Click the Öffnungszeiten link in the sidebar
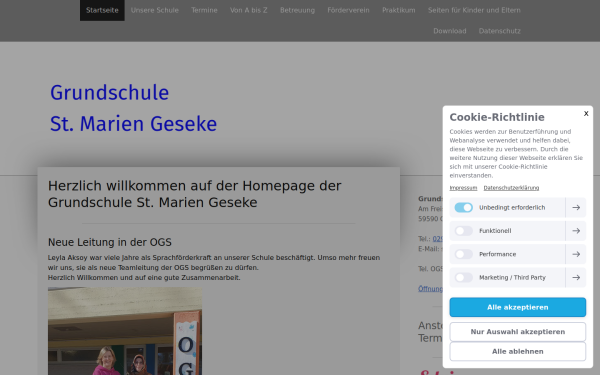 coord(430,289)
